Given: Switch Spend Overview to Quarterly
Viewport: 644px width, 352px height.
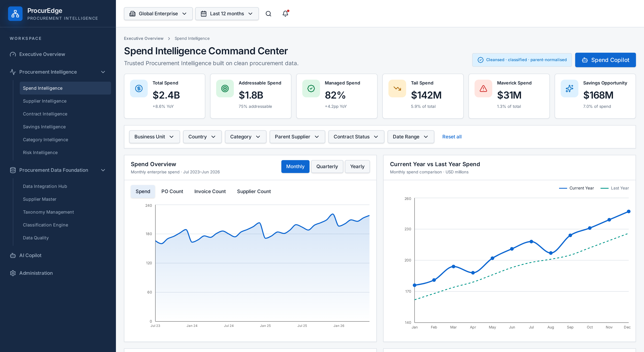Looking at the screenshot, I should pyautogui.click(x=327, y=166).
